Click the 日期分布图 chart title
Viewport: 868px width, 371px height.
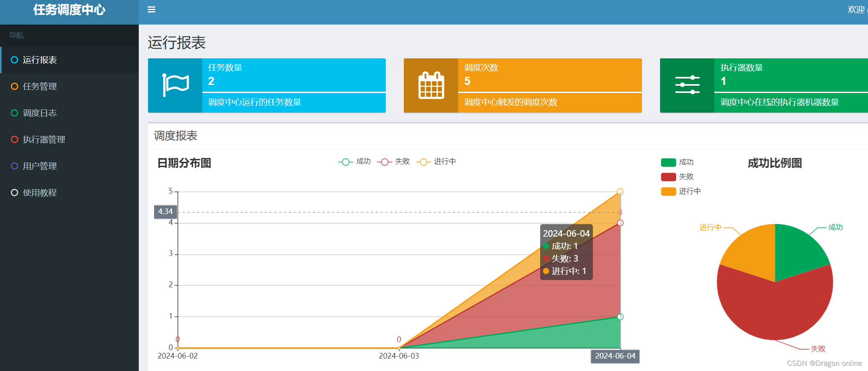184,163
